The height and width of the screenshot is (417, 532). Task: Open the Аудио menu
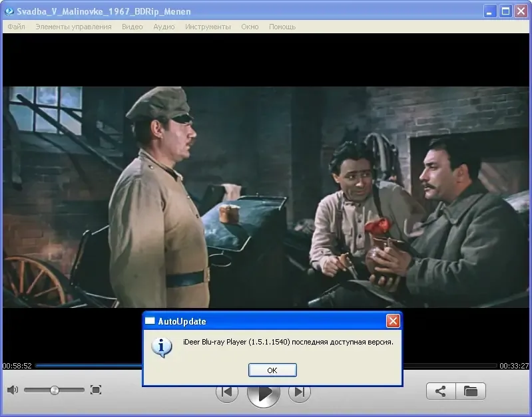tap(164, 27)
